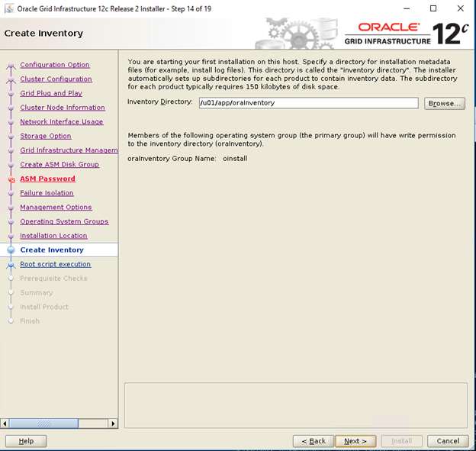The width and height of the screenshot is (476, 451).
Task: Open the Help button
Action: pyautogui.click(x=26, y=441)
